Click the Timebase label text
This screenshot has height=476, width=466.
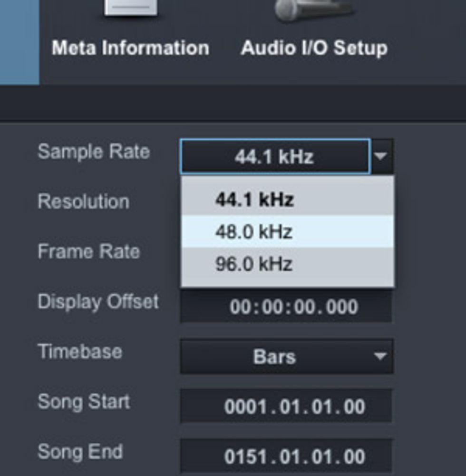pyautogui.click(x=80, y=352)
